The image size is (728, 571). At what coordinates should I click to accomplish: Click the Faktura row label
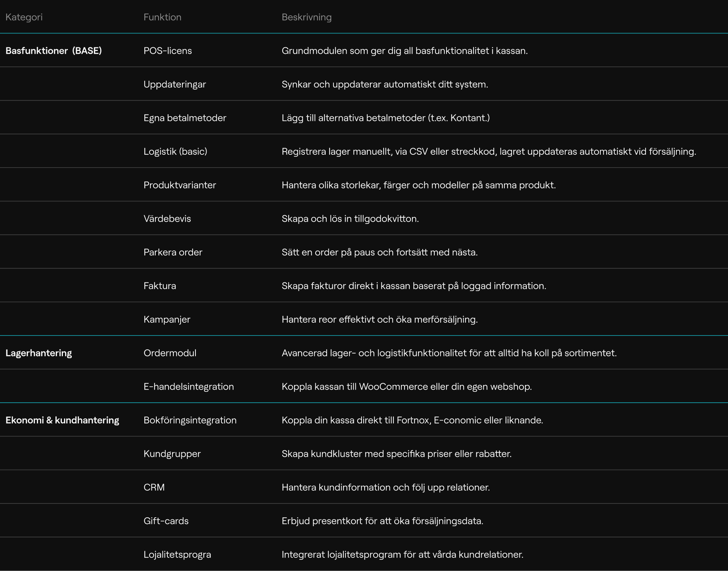(x=160, y=286)
